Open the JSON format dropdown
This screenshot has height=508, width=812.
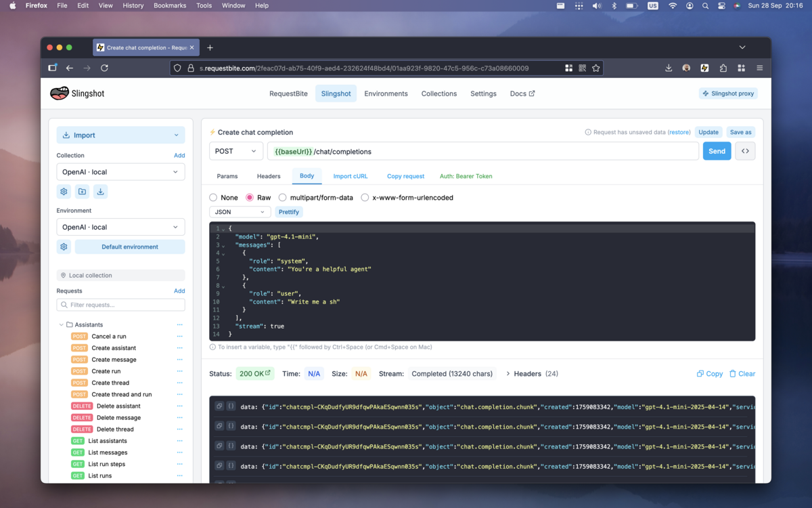tap(240, 212)
